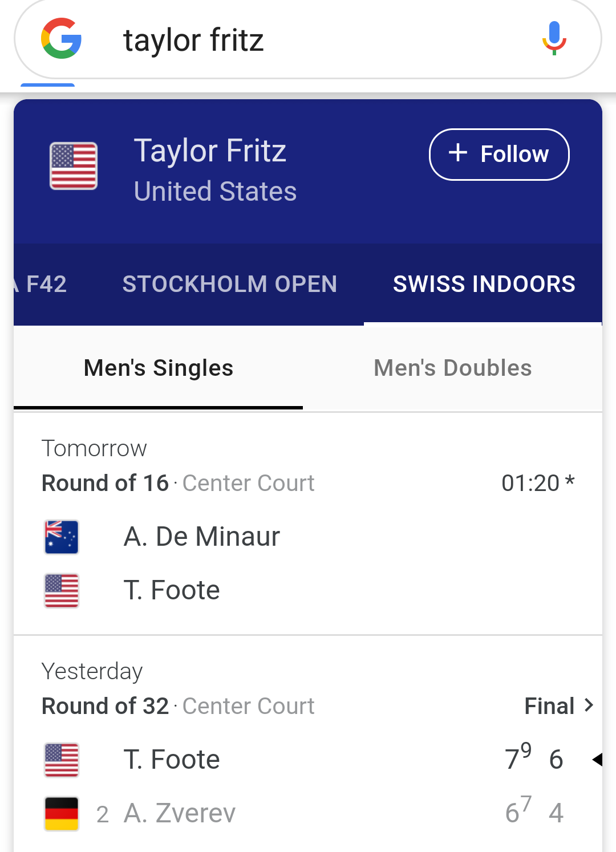The image size is (616, 852).
Task: Follow Taylor Fritz
Action: pyautogui.click(x=499, y=155)
